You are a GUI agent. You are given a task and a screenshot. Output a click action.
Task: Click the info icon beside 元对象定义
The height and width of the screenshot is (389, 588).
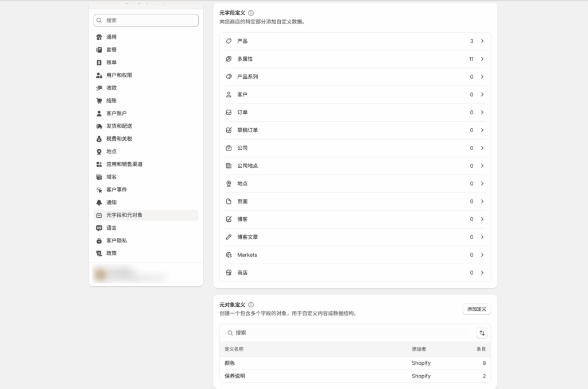tap(251, 305)
